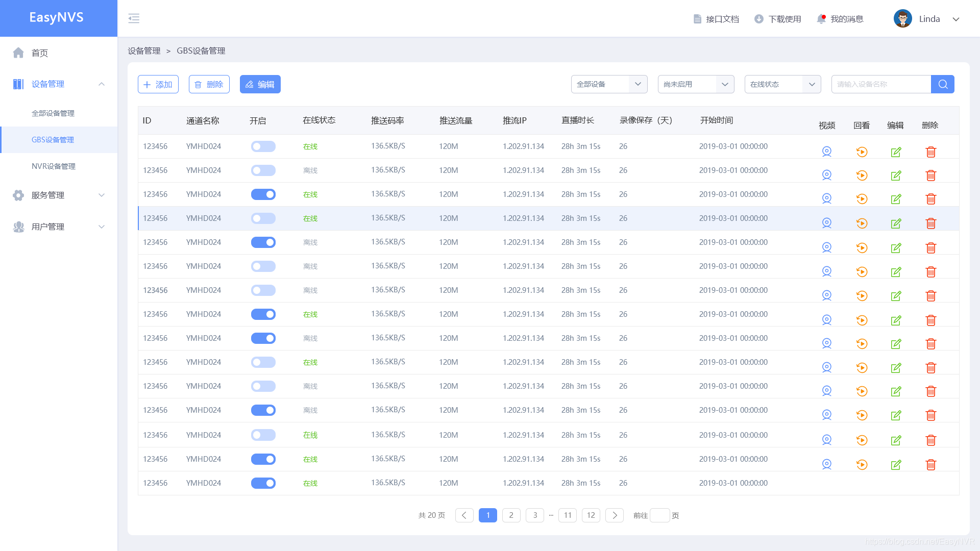This screenshot has width=980, height=551.
Task: Open 我的消息 notification bell
Action: [x=821, y=19]
